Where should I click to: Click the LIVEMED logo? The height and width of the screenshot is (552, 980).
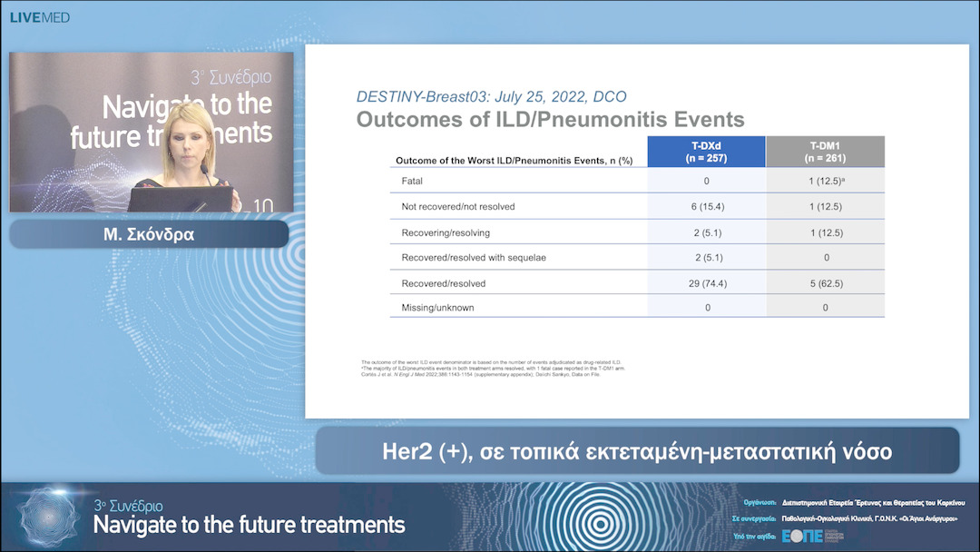39,17
